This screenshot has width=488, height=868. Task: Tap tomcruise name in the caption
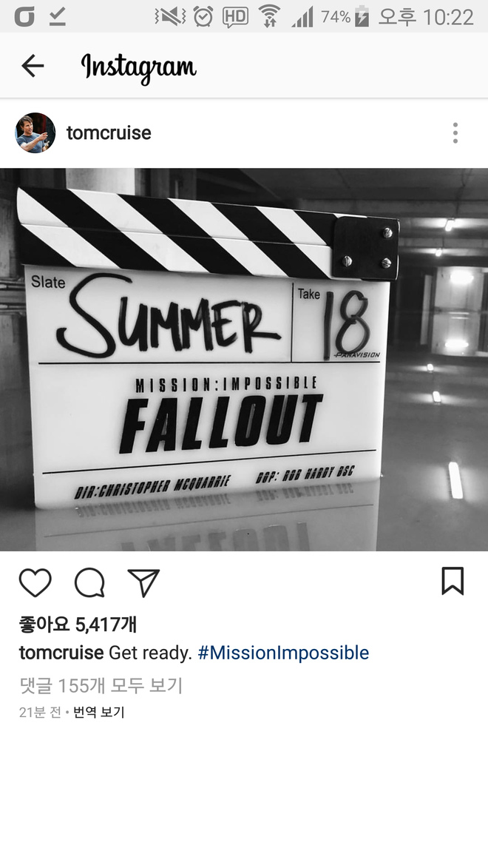tap(61, 653)
